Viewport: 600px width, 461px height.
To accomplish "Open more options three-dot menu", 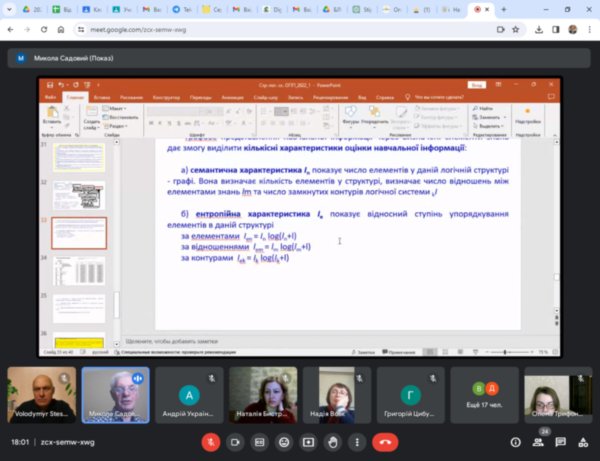I will click(x=356, y=441).
